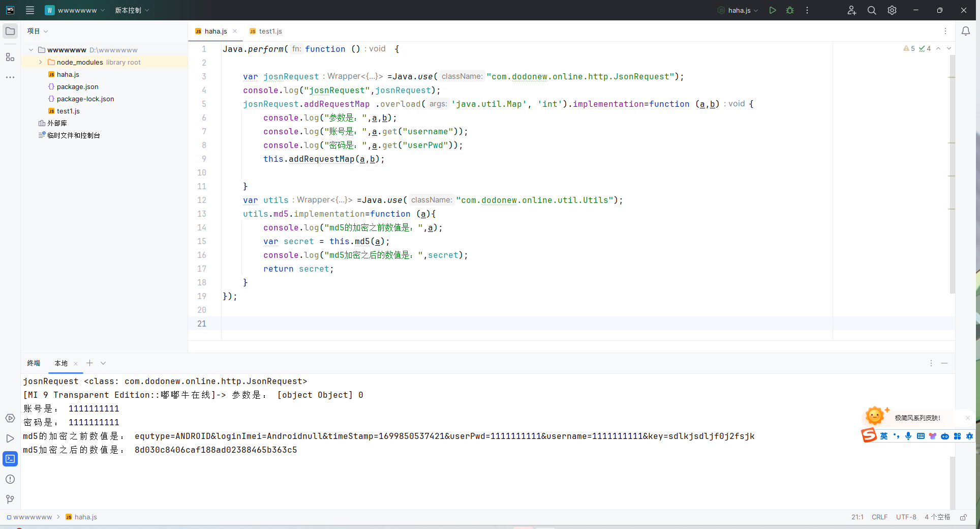Show more tool windows ellipsis

(x=10, y=77)
